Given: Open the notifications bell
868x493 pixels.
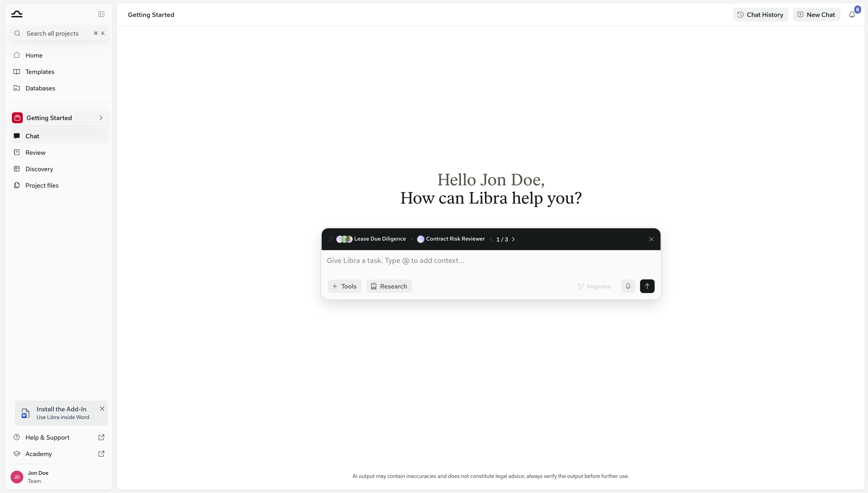Looking at the screenshot, I should [x=852, y=15].
